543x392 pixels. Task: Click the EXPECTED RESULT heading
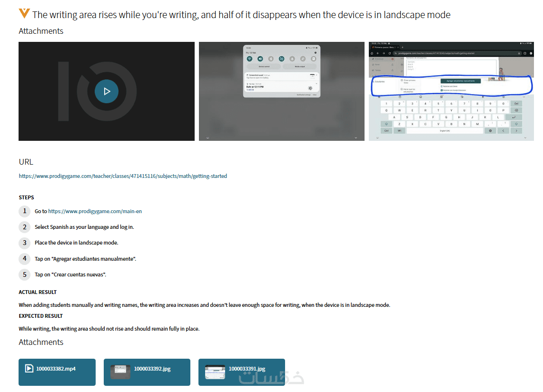41,316
